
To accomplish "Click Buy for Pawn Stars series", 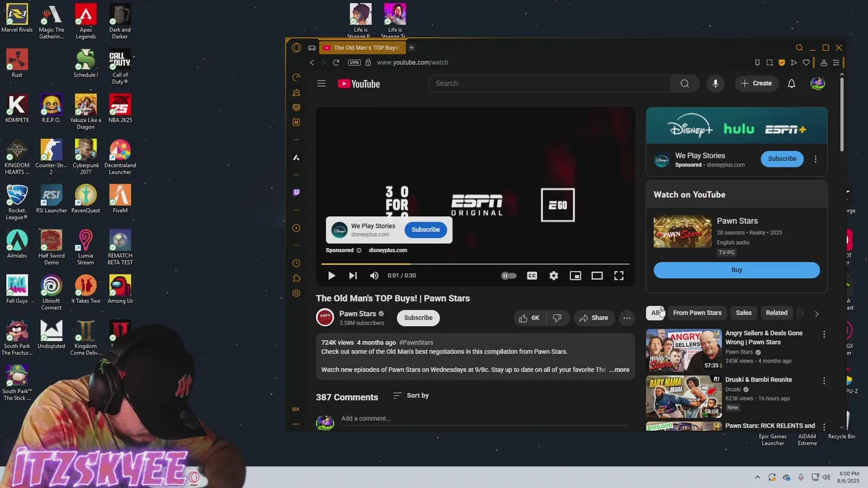I will [736, 270].
